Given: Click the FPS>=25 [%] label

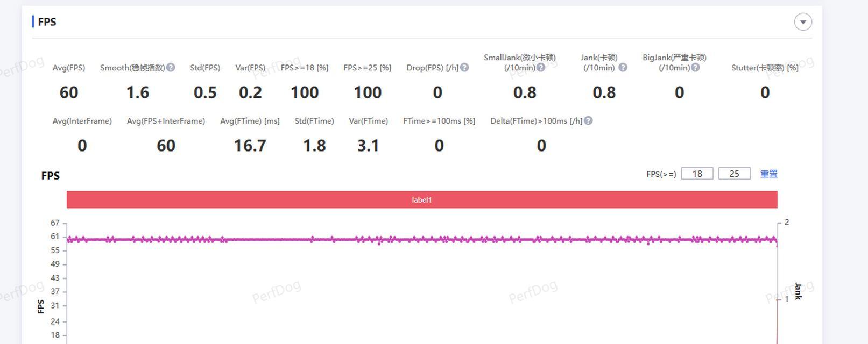Looking at the screenshot, I should point(368,68).
